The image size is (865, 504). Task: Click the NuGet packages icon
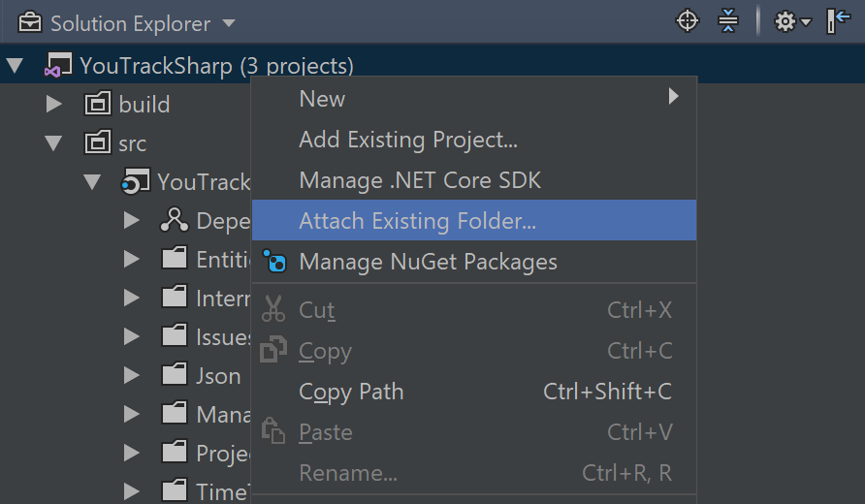pos(274,261)
